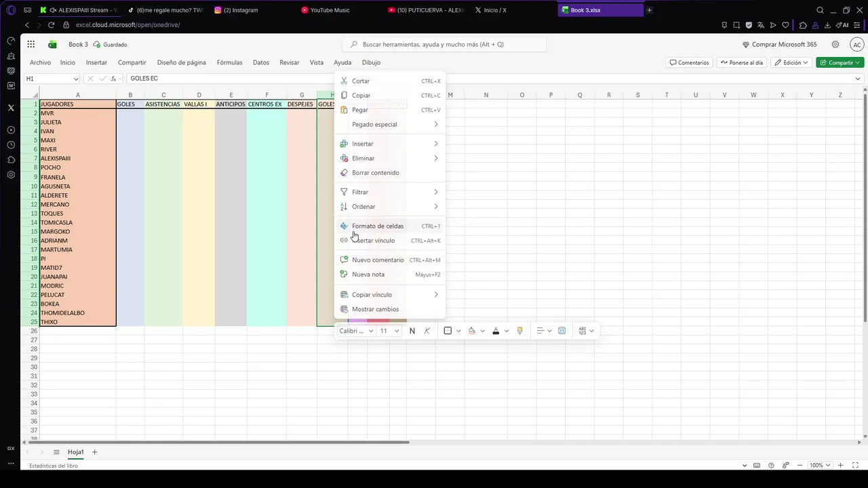Open the Name Box dropdown arrow
Image resolution: width=868 pixels, height=488 pixels.
pyautogui.click(x=75, y=79)
